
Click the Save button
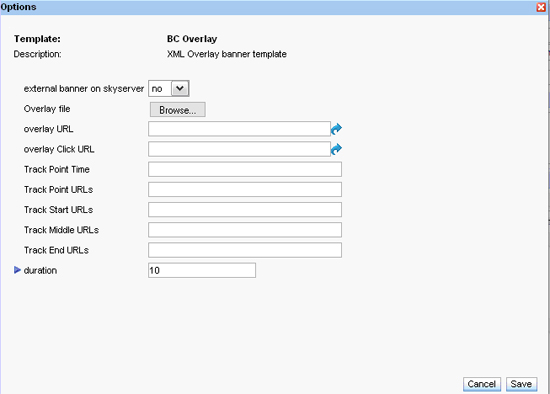coord(521,384)
